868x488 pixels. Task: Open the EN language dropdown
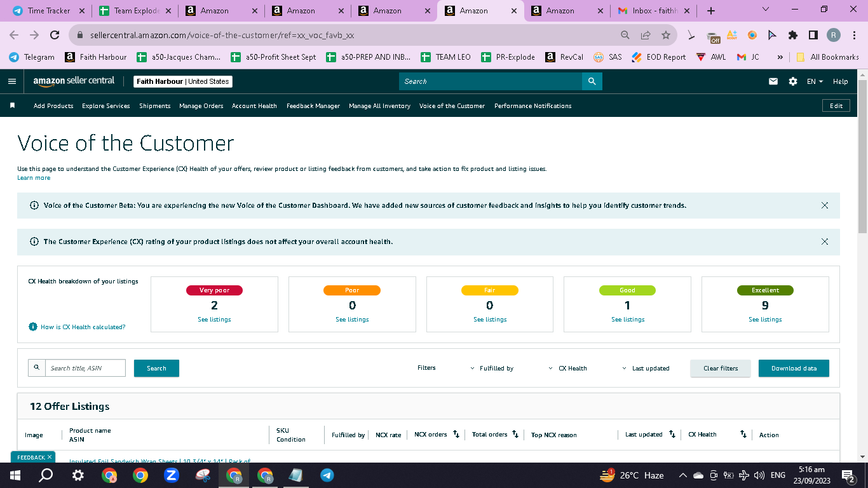click(x=815, y=81)
